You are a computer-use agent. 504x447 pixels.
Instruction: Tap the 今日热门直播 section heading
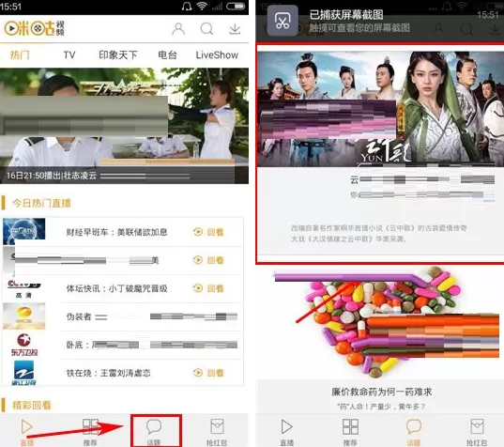coord(41,203)
